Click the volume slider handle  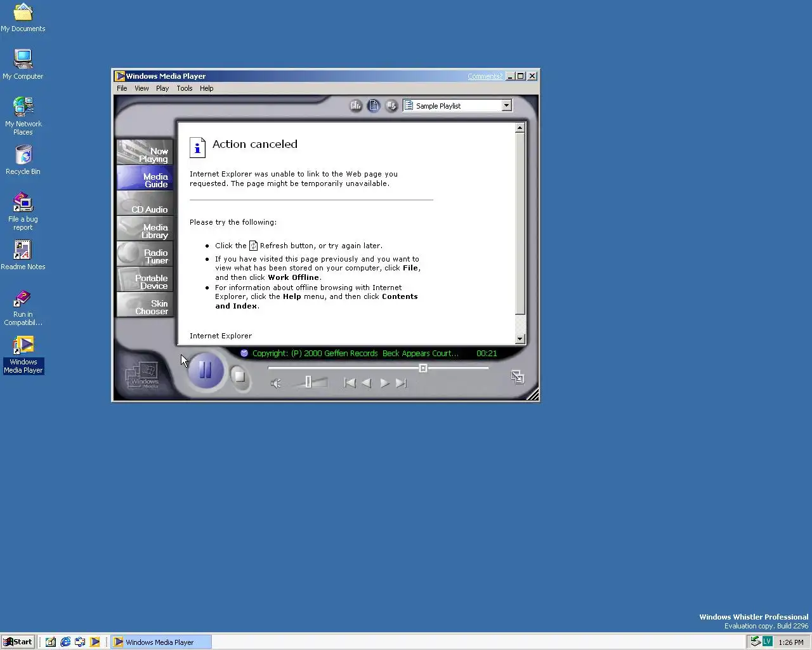[308, 381]
